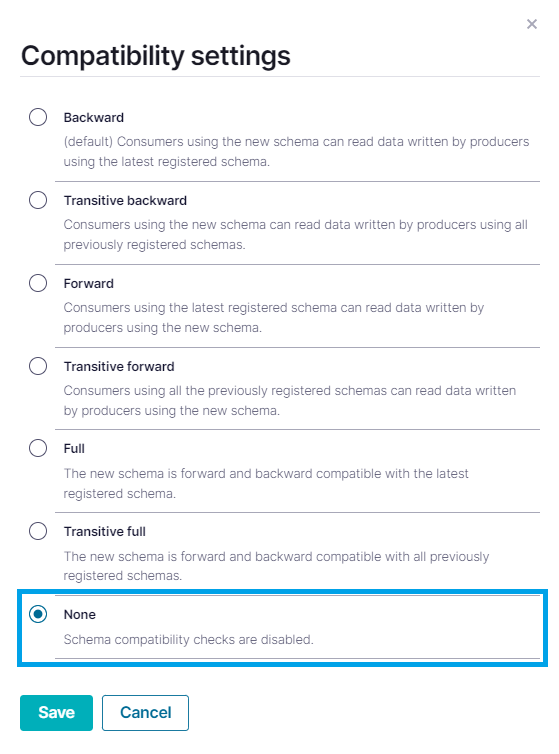Click the Backward default description text
Viewport: 559px width, 754px height.
tap(296, 151)
